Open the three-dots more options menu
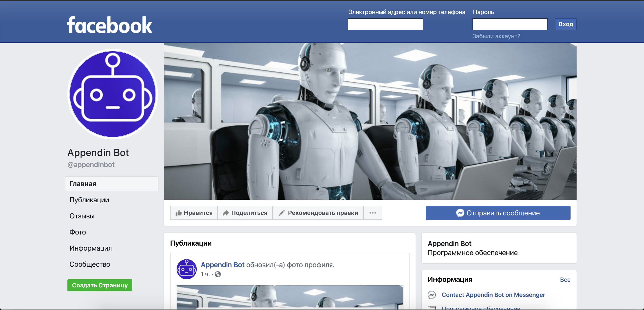This screenshot has height=310, width=644. [x=373, y=213]
